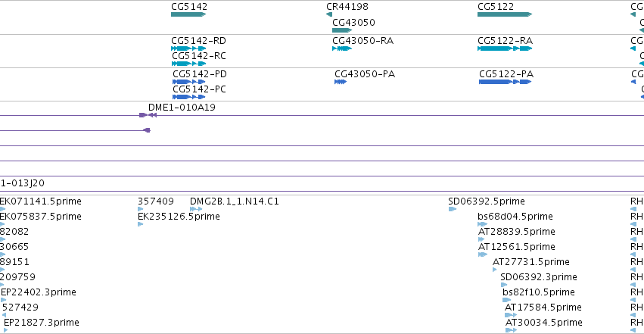
Task: Click the EK075837.5prime EST label
Action: [x=41, y=217]
